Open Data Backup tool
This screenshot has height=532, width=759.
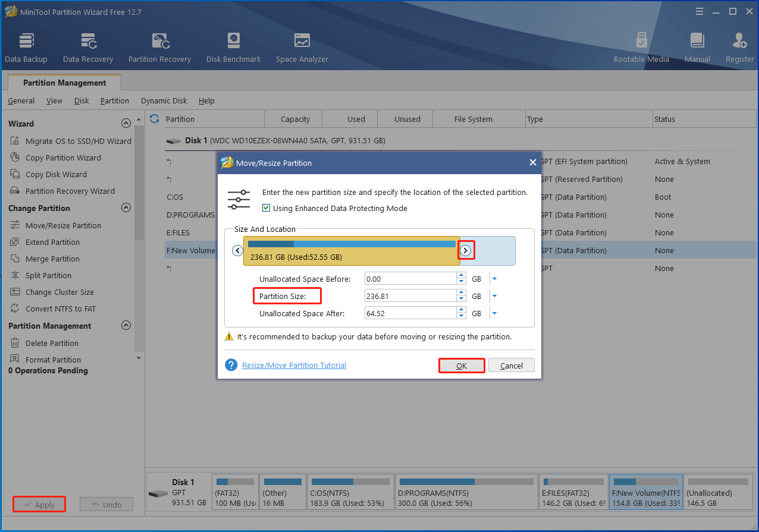point(26,48)
